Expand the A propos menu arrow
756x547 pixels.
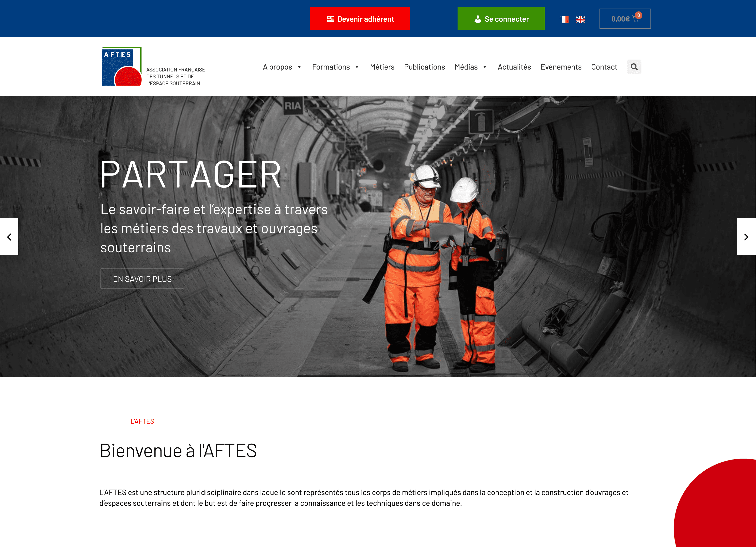point(299,67)
